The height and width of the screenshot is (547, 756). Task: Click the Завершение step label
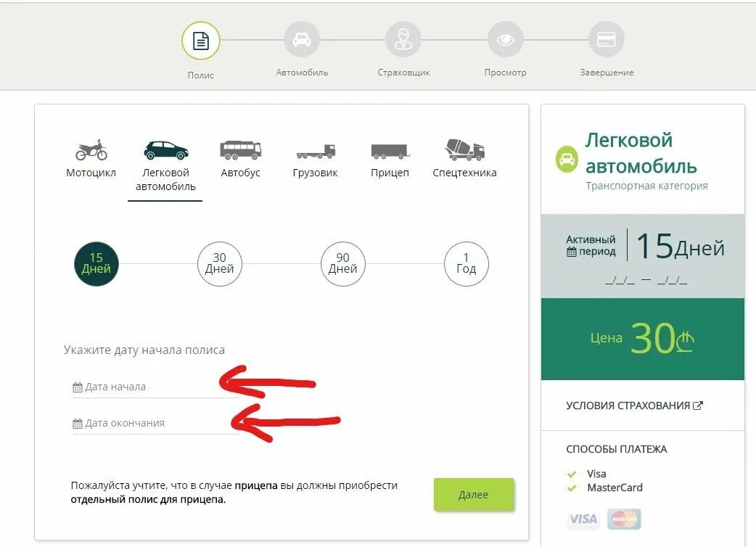(607, 73)
